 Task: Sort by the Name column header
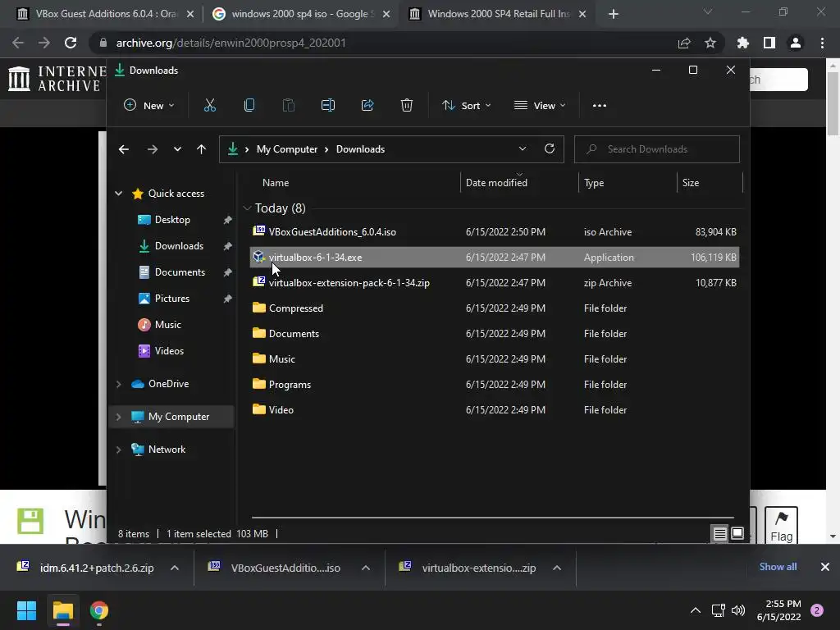[x=276, y=183]
